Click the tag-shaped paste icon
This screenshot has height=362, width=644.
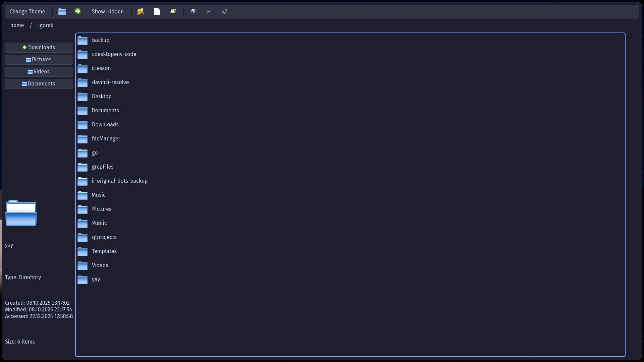(x=225, y=11)
